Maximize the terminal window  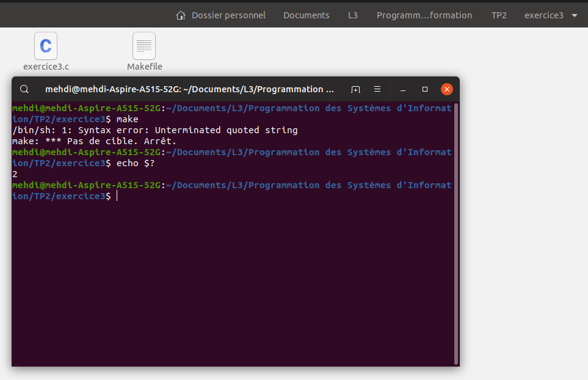(x=424, y=89)
